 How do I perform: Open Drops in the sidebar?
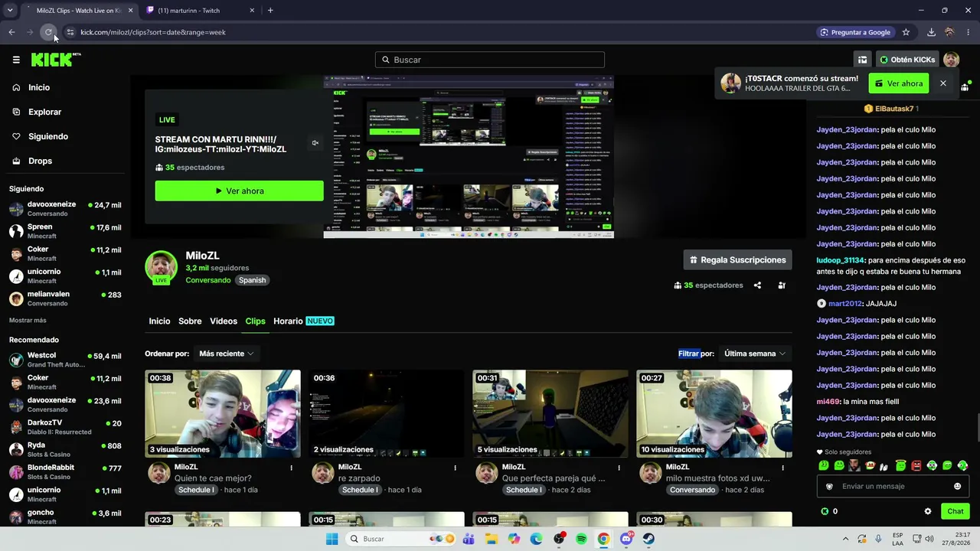(40, 161)
